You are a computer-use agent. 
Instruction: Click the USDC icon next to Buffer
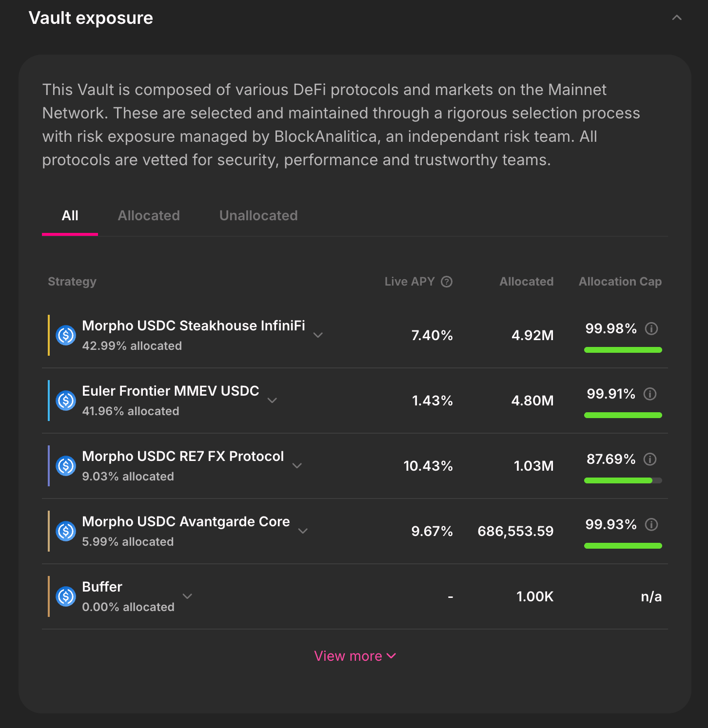pos(66,596)
